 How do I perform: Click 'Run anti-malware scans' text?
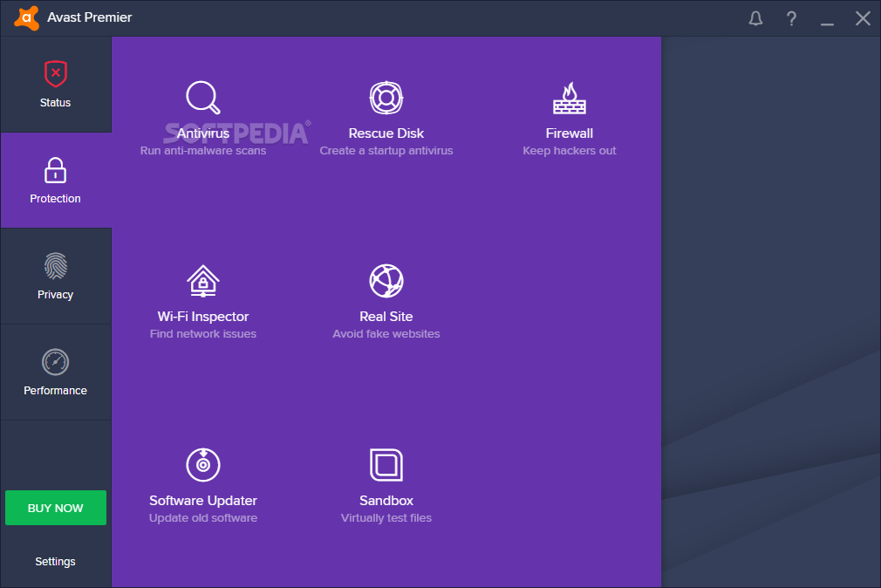click(x=203, y=151)
